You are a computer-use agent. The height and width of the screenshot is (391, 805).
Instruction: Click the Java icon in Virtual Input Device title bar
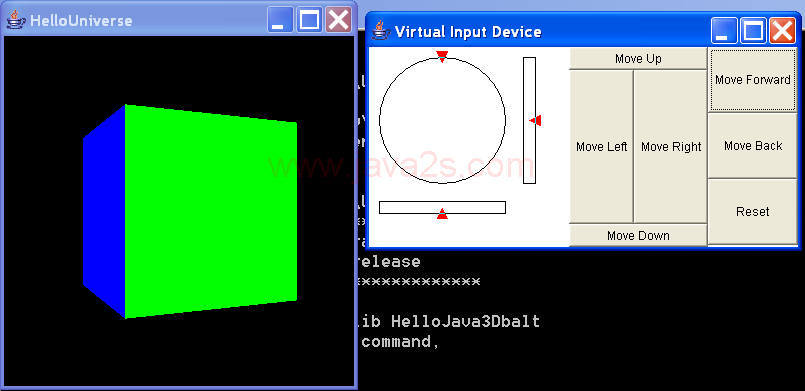point(379,31)
